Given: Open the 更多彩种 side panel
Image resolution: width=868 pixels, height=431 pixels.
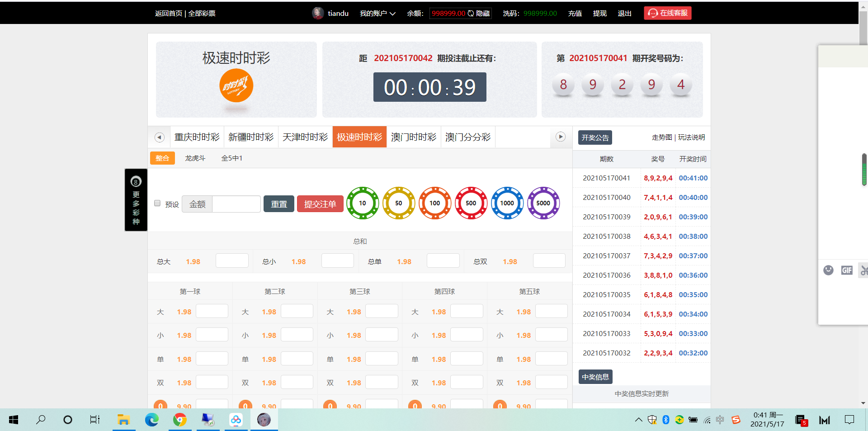Looking at the screenshot, I should pos(136,200).
